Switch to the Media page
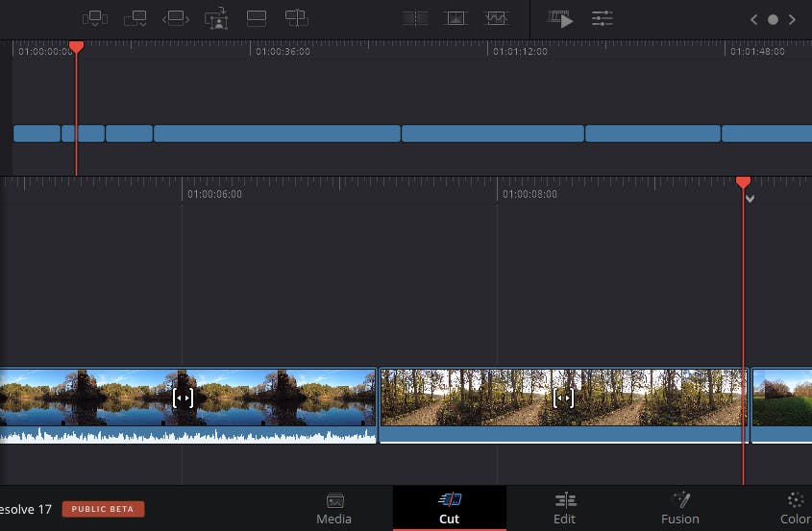812x531 pixels. [334, 509]
